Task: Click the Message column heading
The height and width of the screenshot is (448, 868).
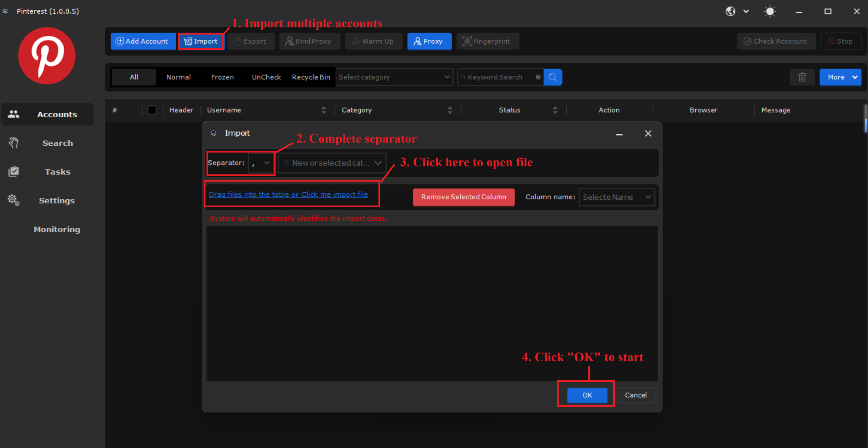Action: (x=776, y=110)
